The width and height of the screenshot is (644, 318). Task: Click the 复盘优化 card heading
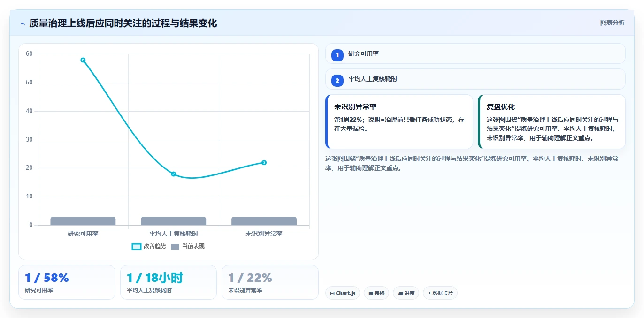pos(501,107)
